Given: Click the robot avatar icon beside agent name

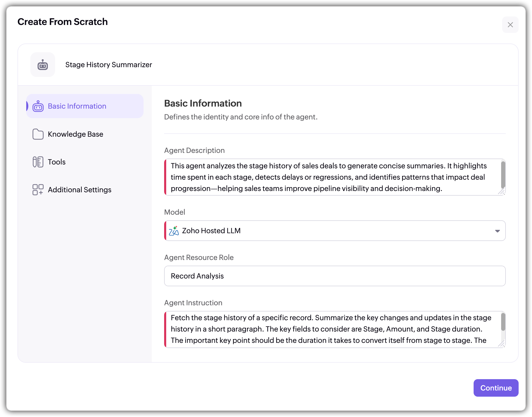Looking at the screenshot, I should (43, 65).
